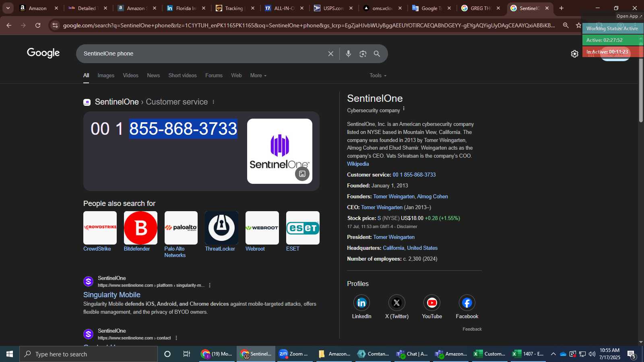Image resolution: width=644 pixels, height=362 pixels.
Task: Open the Almog Cohen founder link
Action: click(432, 196)
